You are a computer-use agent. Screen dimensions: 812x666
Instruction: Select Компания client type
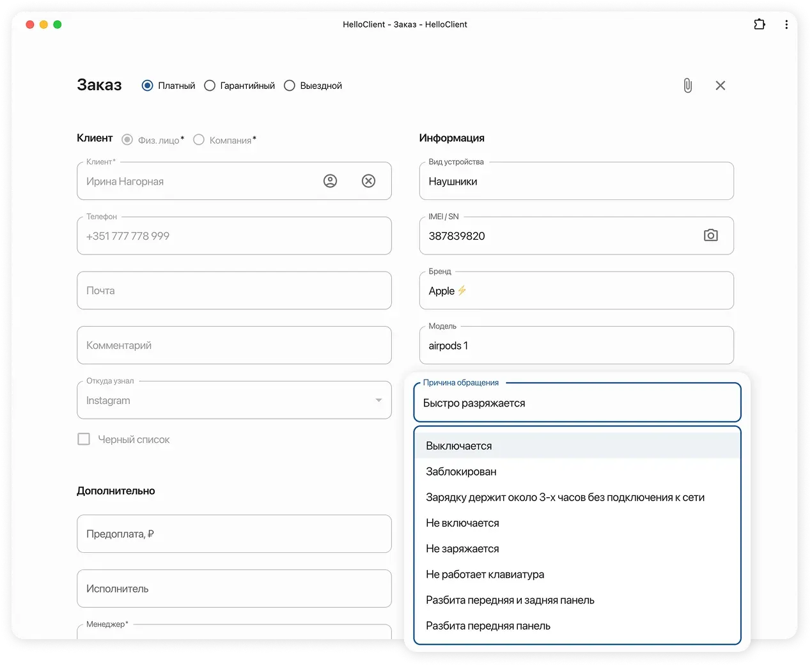pos(199,140)
